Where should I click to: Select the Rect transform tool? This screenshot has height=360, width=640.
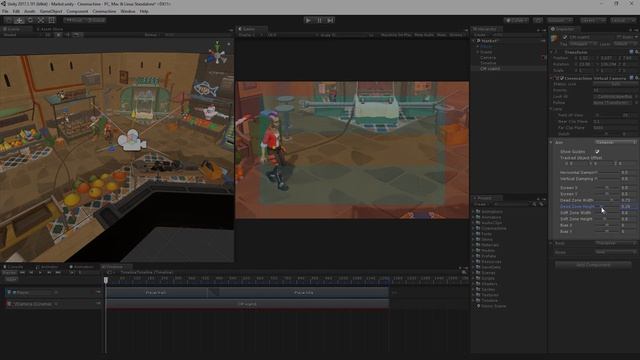pos(52,20)
